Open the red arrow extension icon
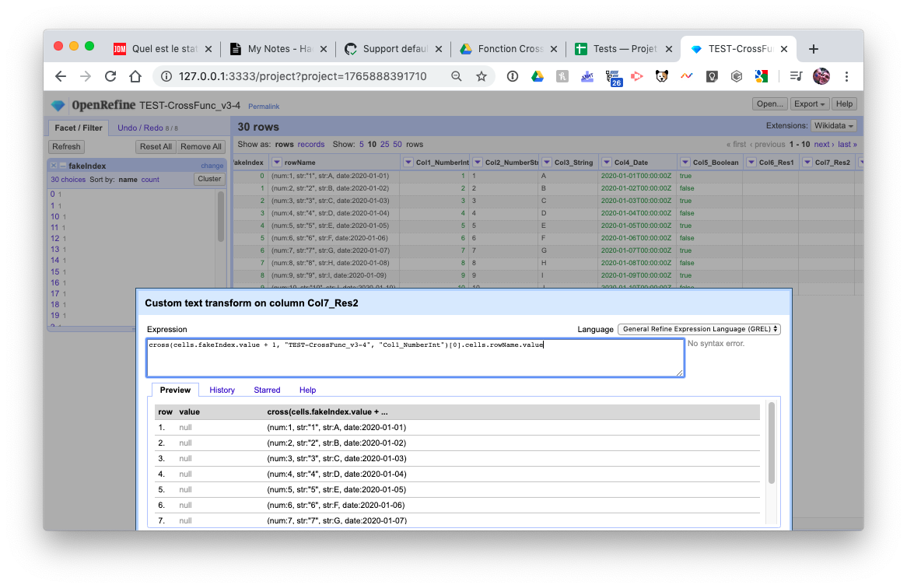Image resolution: width=907 pixels, height=588 pixels. coord(637,76)
